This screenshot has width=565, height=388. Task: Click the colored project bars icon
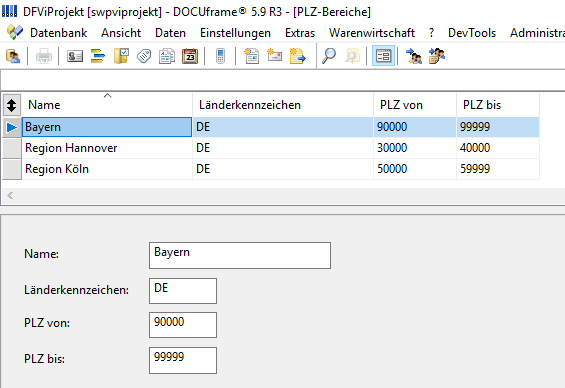(x=98, y=56)
